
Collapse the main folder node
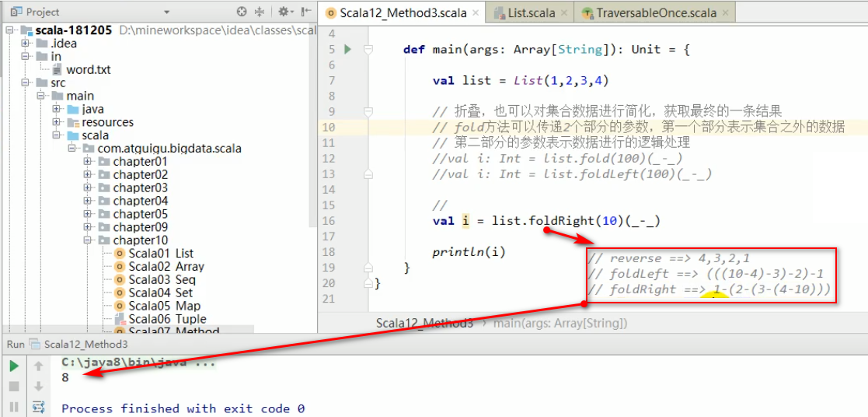click(40, 96)
